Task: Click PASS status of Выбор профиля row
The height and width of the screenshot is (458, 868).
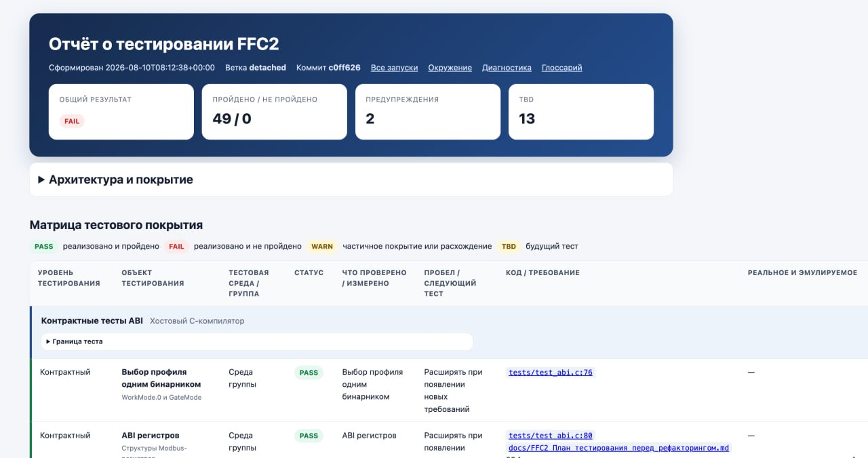Action: pyautogui.click(x=309, y=373)
